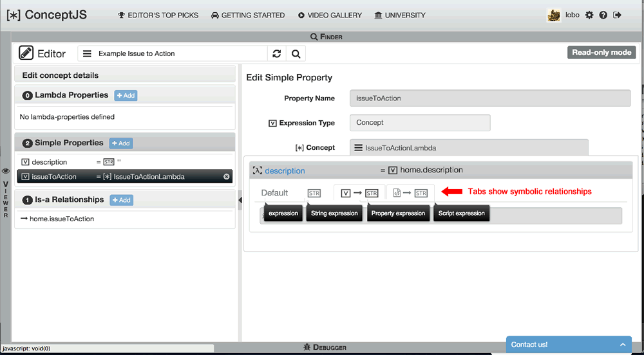The image size is (644, 355).
Task: Click Simple Properties count badge
Action: coord(28,143)
